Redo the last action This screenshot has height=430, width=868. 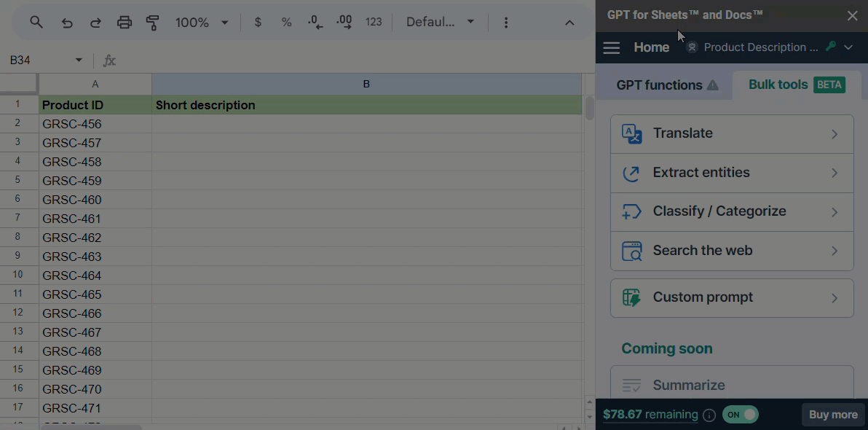(x=96, y=23)
